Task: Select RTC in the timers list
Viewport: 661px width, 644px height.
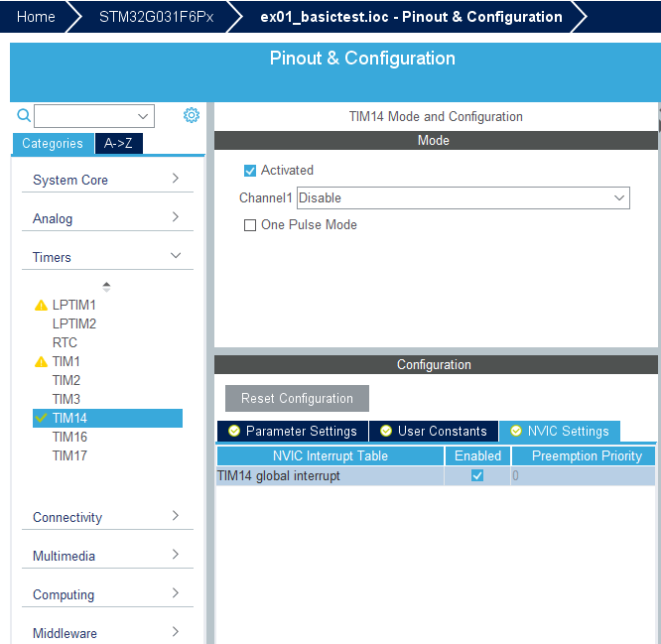Action: (65, 342)
